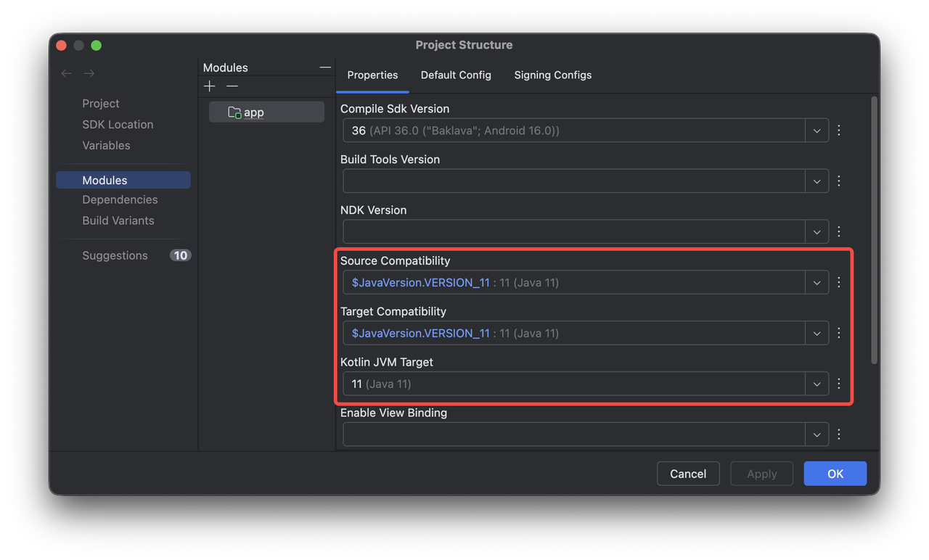Expand the Build Tools Version dropdown
The height and width of the screenshot is (560, 929).
point(817,181)
